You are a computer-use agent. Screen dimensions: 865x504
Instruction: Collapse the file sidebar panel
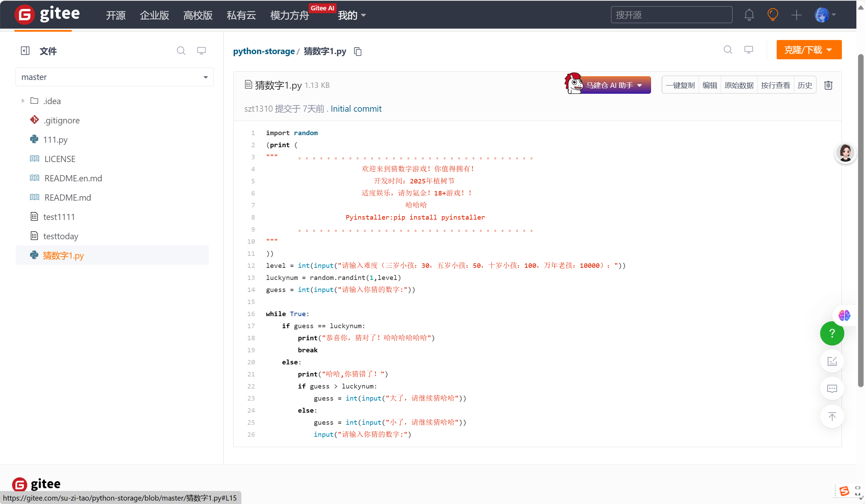pyautogui.click(x=25, y=51)
